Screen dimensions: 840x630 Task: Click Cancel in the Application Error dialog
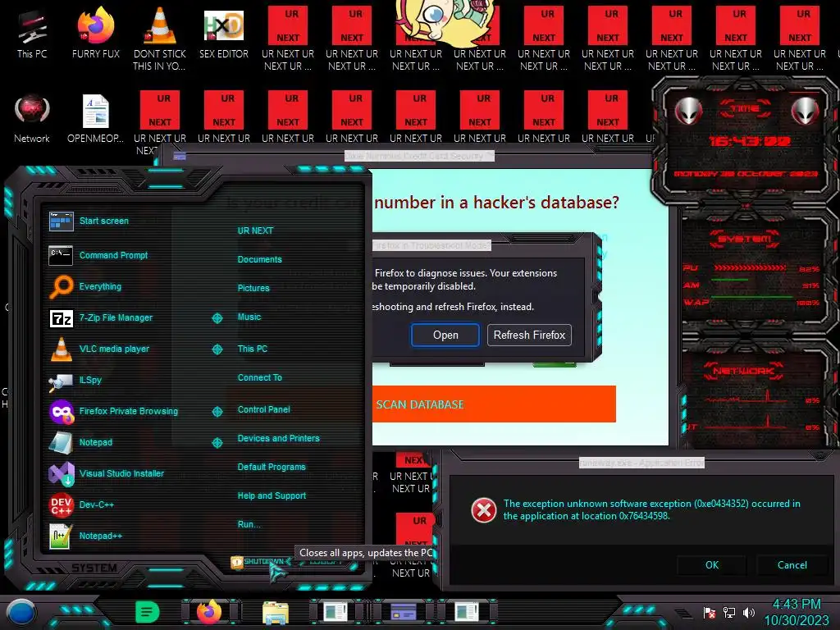[792, 565]
